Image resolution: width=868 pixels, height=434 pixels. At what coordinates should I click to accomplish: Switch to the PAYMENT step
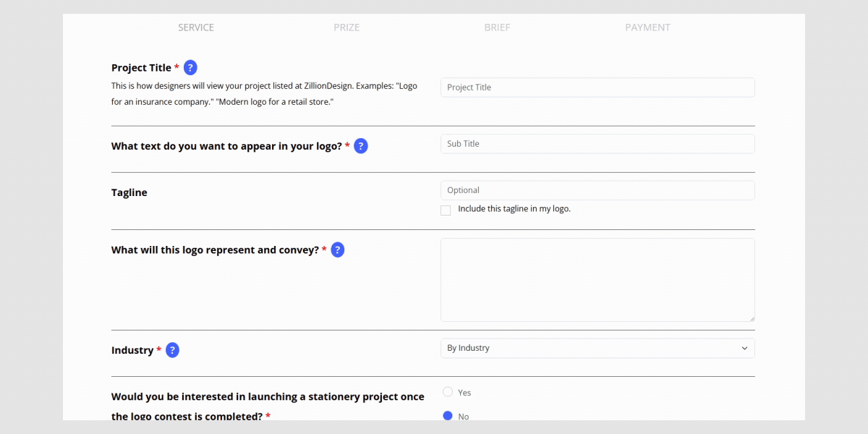pos(647,27)
